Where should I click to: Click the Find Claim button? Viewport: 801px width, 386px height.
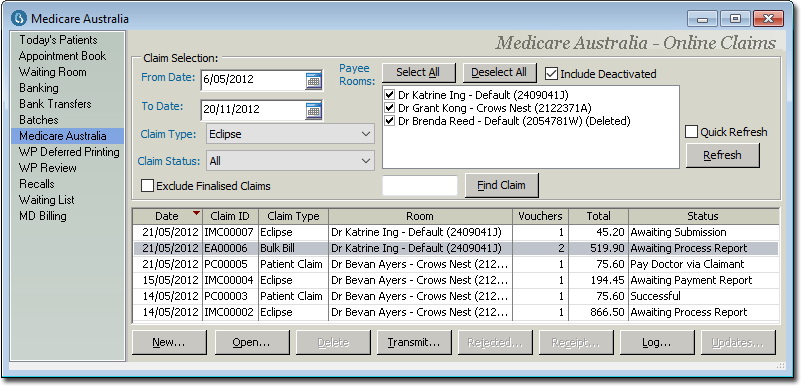[501, 185]
